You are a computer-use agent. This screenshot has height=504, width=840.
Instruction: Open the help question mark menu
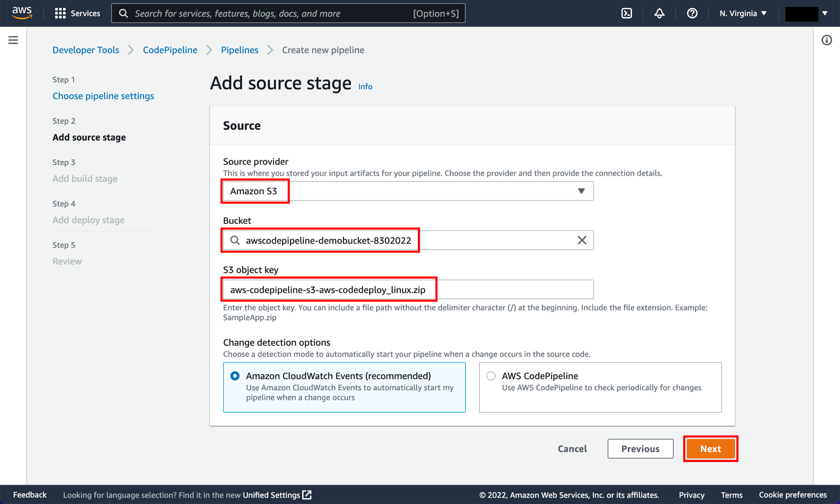692,13
